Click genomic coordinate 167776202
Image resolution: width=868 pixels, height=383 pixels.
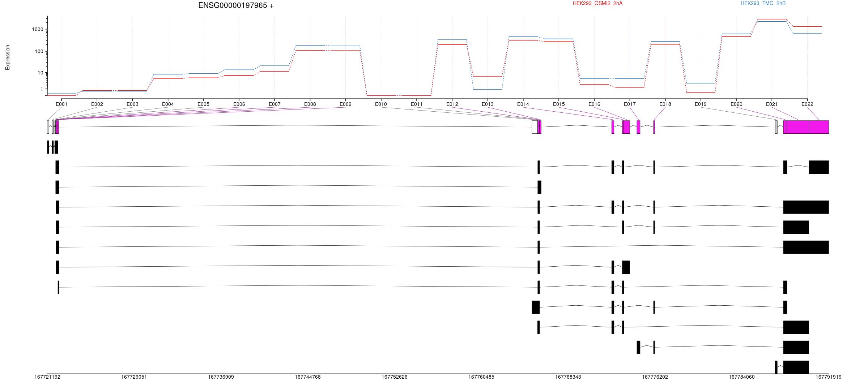point(655,377)
